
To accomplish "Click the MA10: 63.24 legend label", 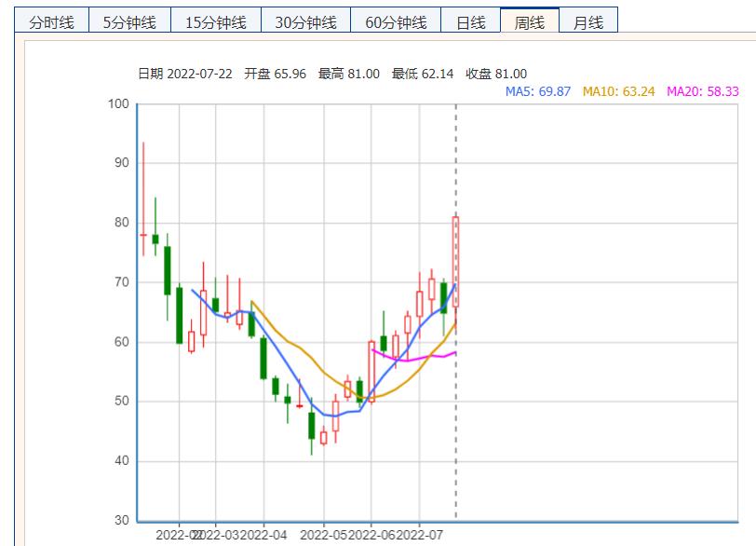I will [619, 91].
